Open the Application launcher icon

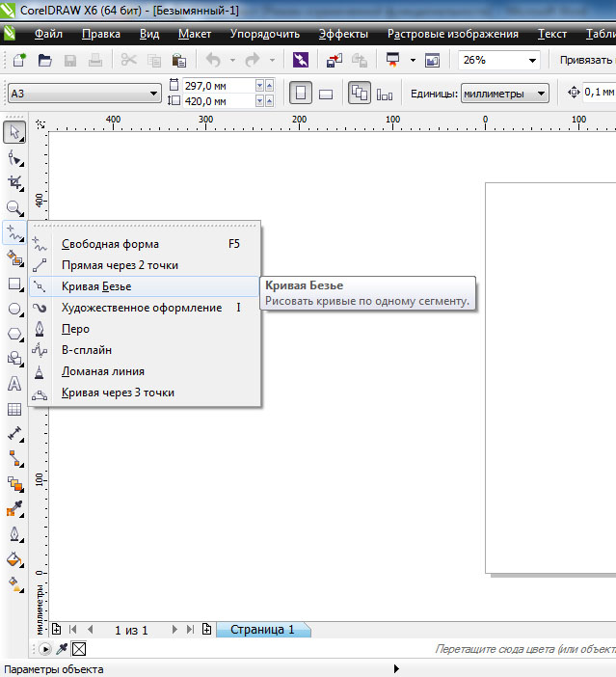(392, 60)
